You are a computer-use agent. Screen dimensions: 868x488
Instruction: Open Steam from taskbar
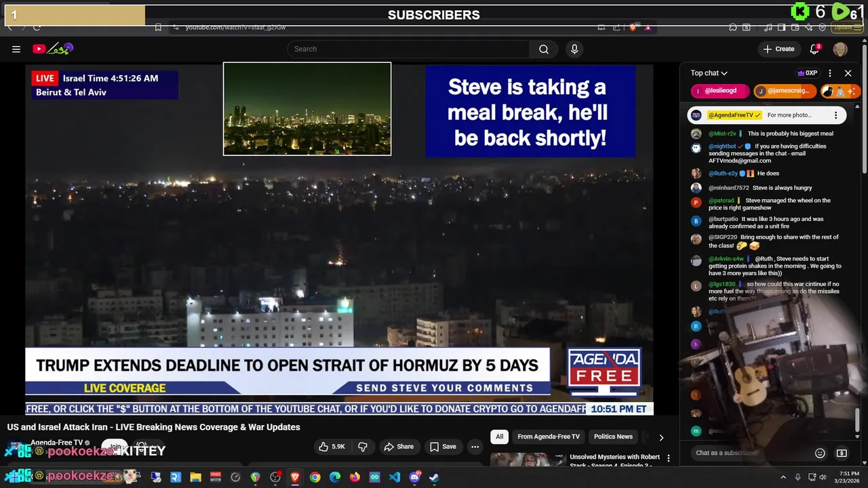[434, 477]
